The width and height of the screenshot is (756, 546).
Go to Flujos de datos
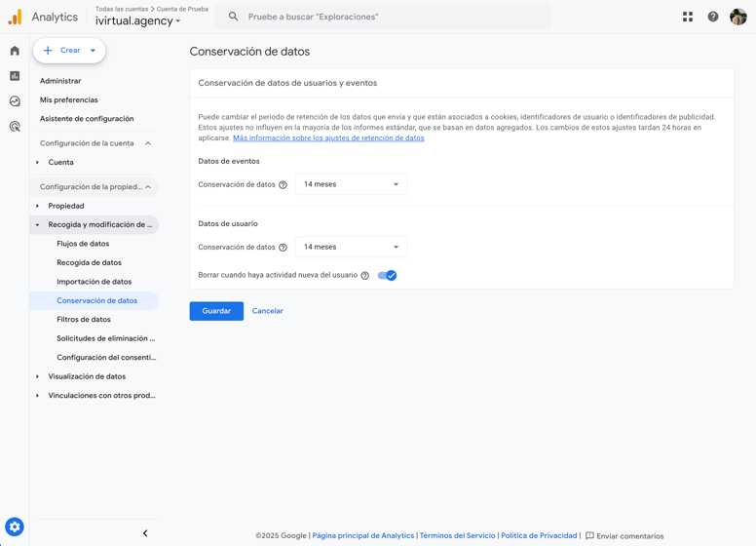point(83,244)
